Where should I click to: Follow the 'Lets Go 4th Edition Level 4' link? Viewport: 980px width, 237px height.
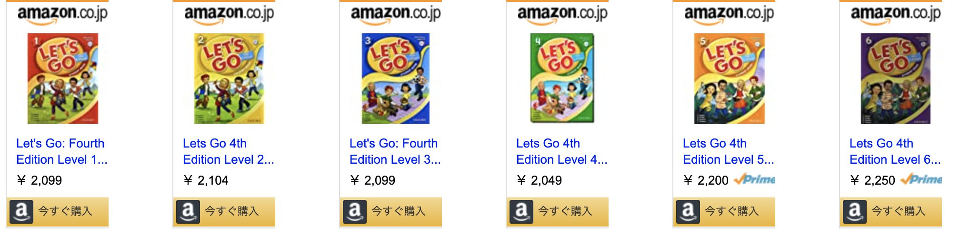pos(561,151)
